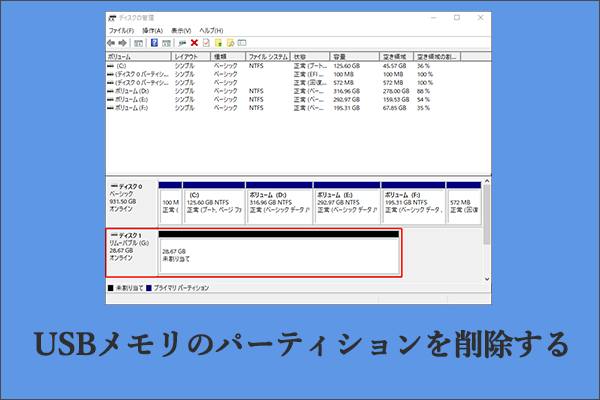600x400 pixels.
Task: Sort by the 空き領域の割... column header
Action: pyautogui.click(x=437, y=57)
